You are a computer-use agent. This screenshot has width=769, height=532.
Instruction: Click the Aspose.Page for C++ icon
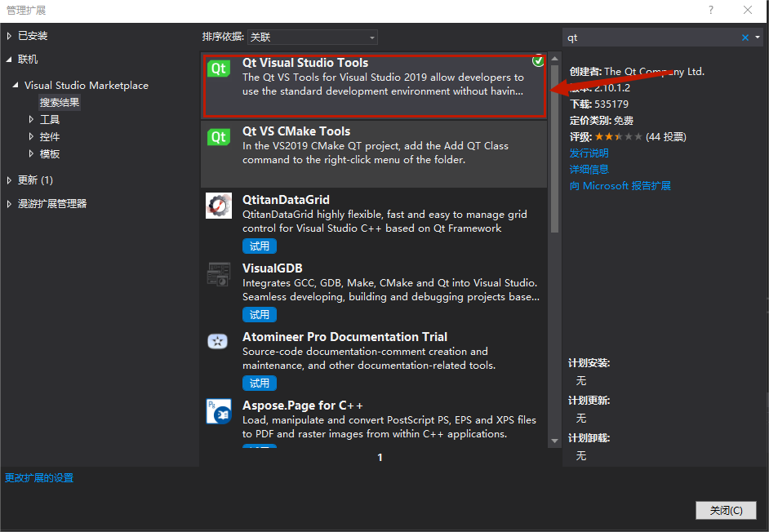(219, 412)
